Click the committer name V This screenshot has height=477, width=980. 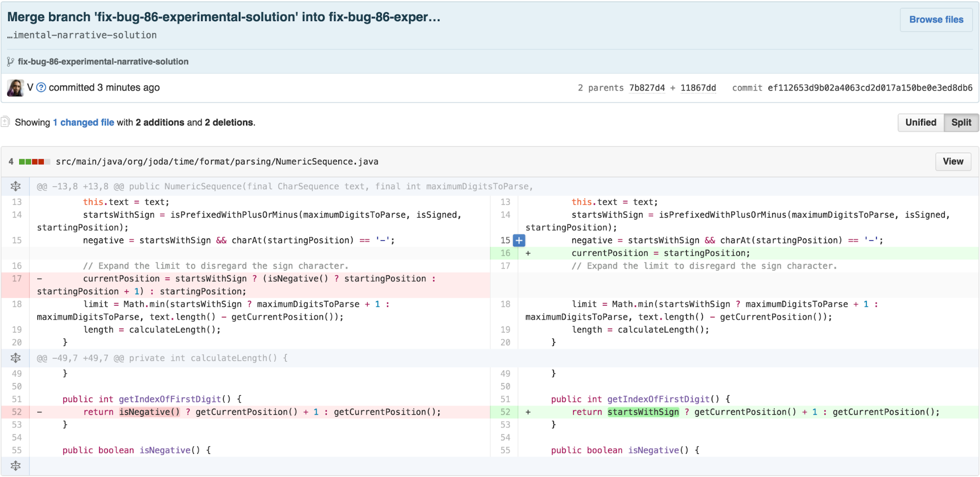[30, 87]
